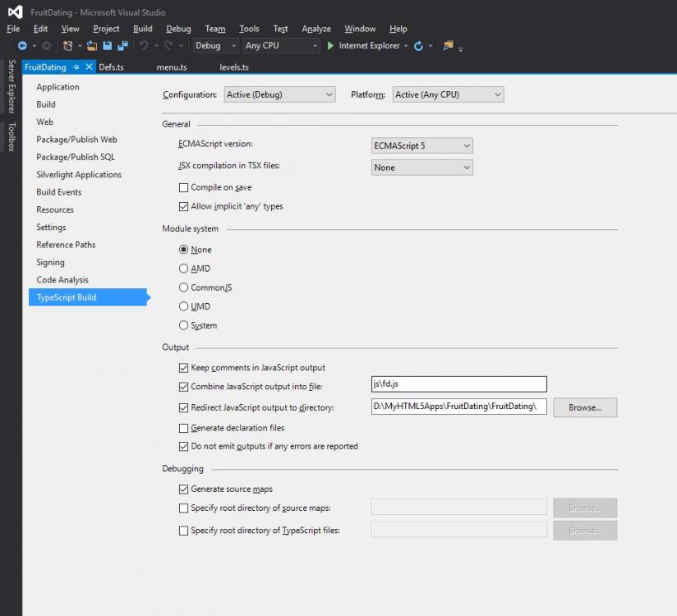Click the Navigate Forward arrow icon
Viewport: 677px width, 616px height.
pyautogui.click(x=46, y=46)
